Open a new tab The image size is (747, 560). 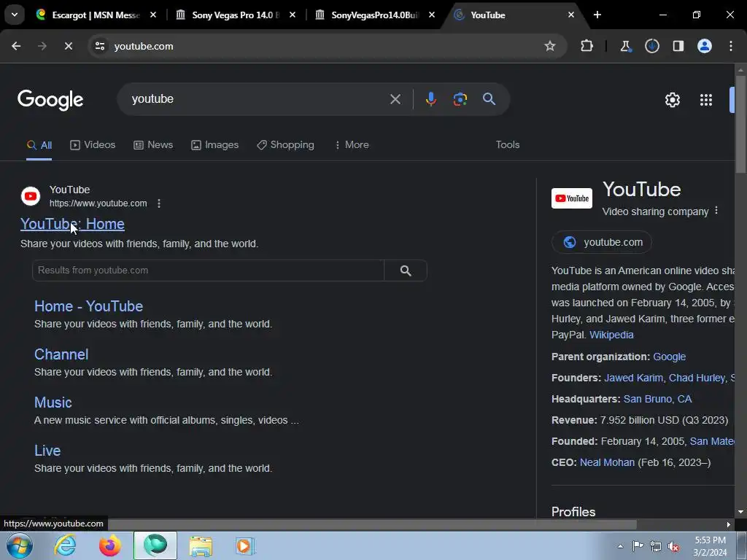coord(597,15)
